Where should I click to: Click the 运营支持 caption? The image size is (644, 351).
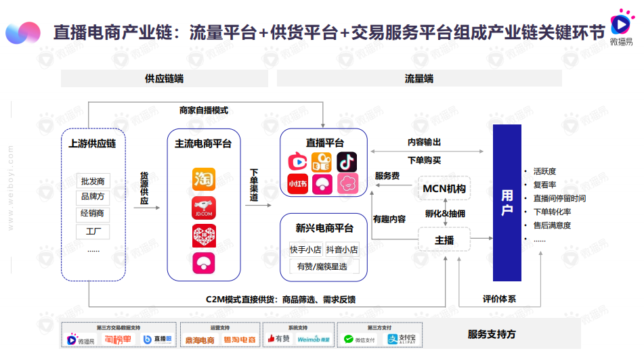tap(220, 327)
